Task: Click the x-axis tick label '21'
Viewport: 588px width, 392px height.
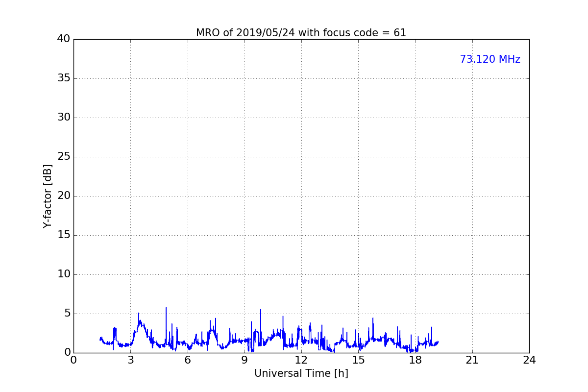Action: coord(472,360)
